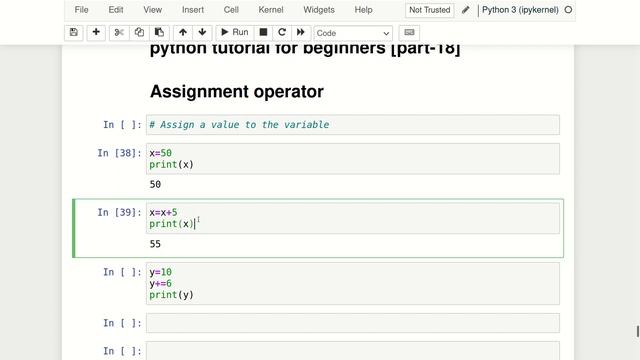This screenshot has height=360, width=640.
Task: Open the View menu
Action: [x=153, y=10]
